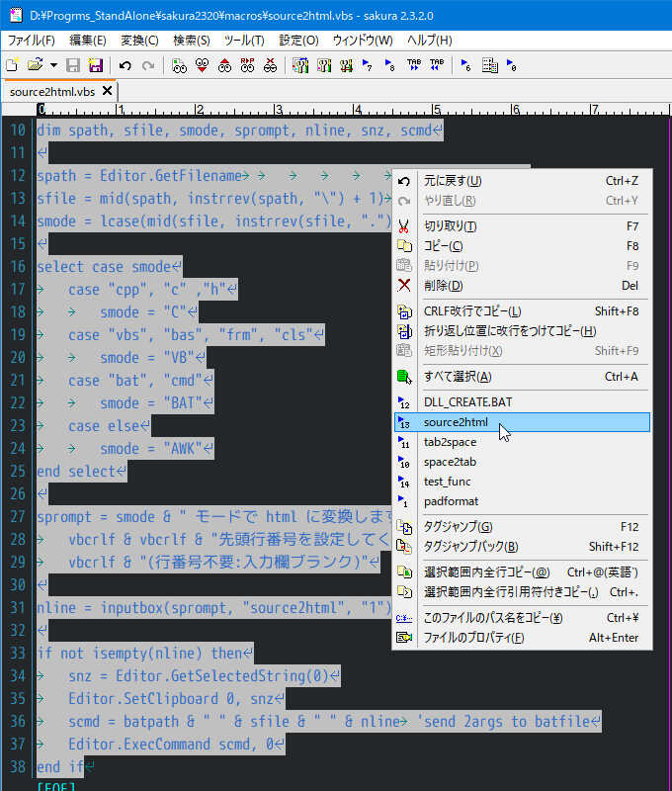Click line number 16 in the gutter
The height and width of the screenshot is (791, 672).
click(x=18, y=266)
